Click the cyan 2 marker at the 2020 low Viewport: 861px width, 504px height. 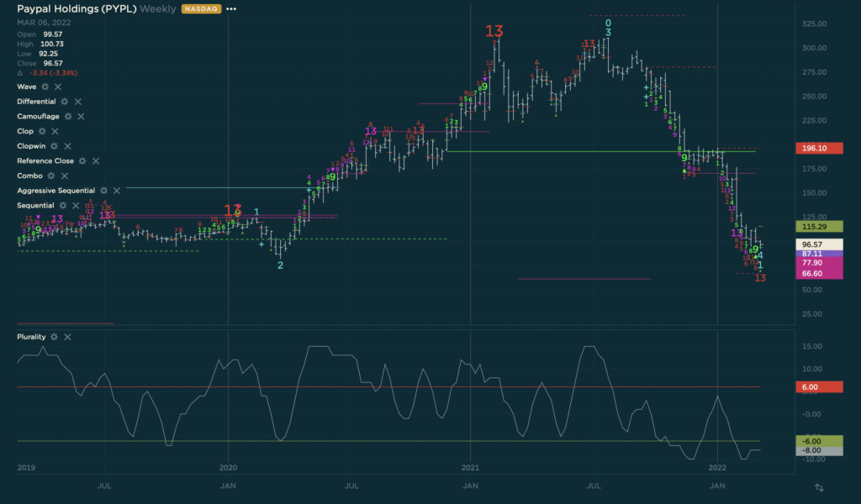coord(281,265)
